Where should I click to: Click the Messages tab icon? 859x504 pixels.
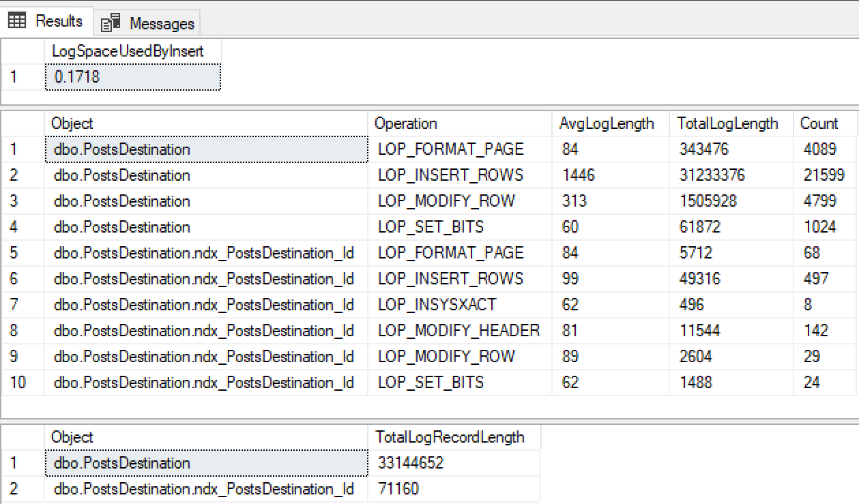(111, 24)
